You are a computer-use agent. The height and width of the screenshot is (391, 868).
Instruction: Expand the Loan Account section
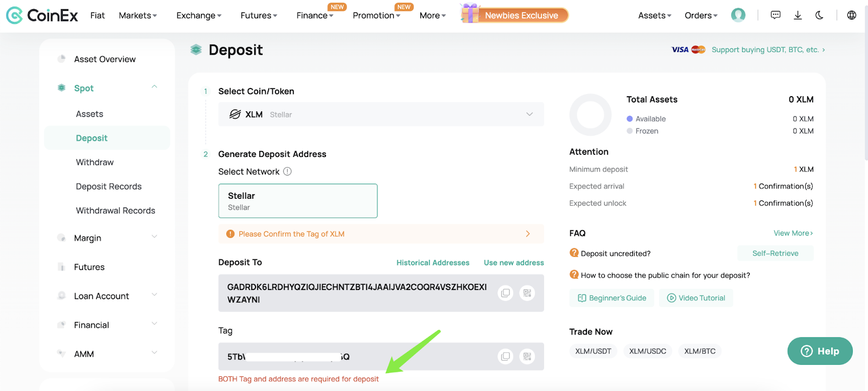[155, 295]
